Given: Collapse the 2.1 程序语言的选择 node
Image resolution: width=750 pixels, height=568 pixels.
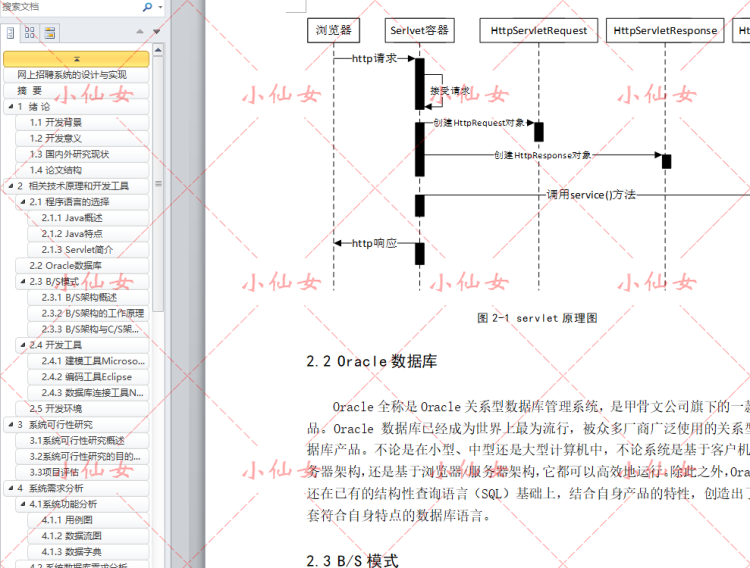Looking at the screenshot, I should (x=22, y=201).
